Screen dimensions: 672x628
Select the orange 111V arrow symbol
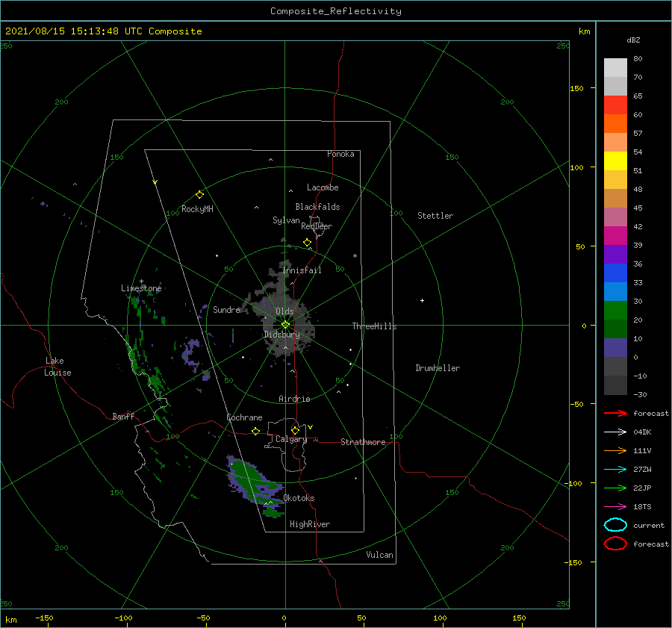[x=615, y=450]
